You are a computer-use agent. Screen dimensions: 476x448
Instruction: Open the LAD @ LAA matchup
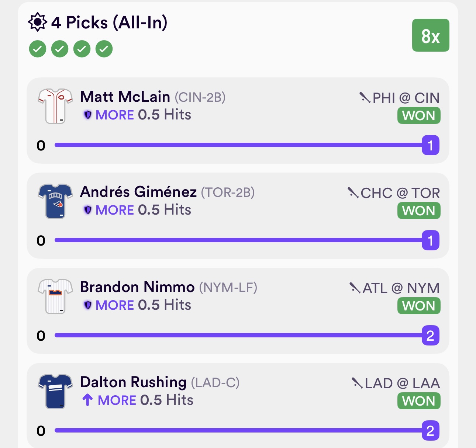(402, 383)
